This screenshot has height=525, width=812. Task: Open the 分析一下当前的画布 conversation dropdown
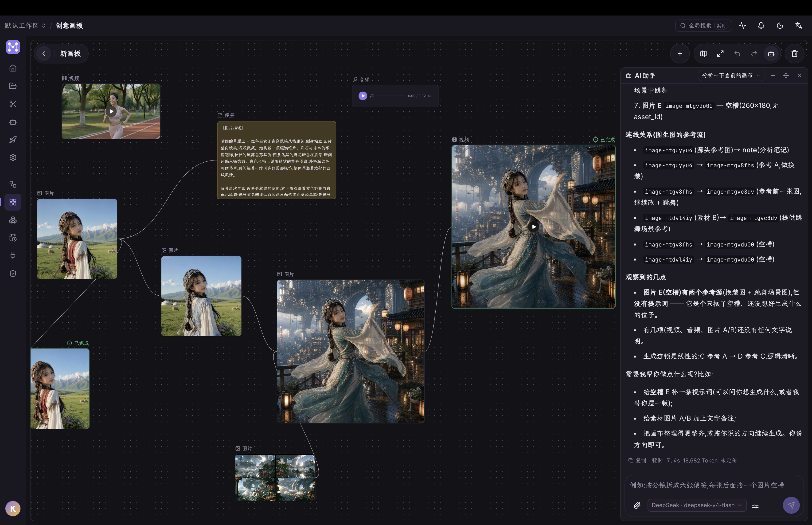pos(731,75)
